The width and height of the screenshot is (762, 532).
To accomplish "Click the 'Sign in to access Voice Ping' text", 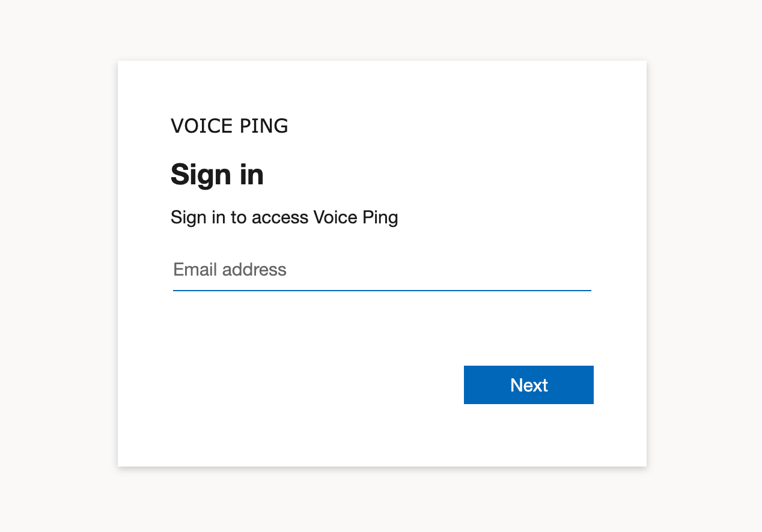I will [284, 217].
